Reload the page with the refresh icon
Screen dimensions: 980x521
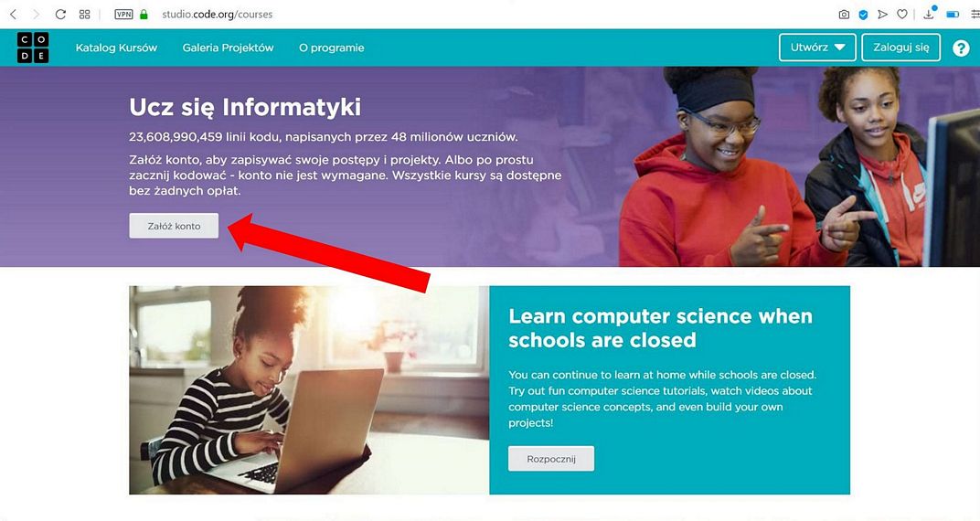(60, 14)
